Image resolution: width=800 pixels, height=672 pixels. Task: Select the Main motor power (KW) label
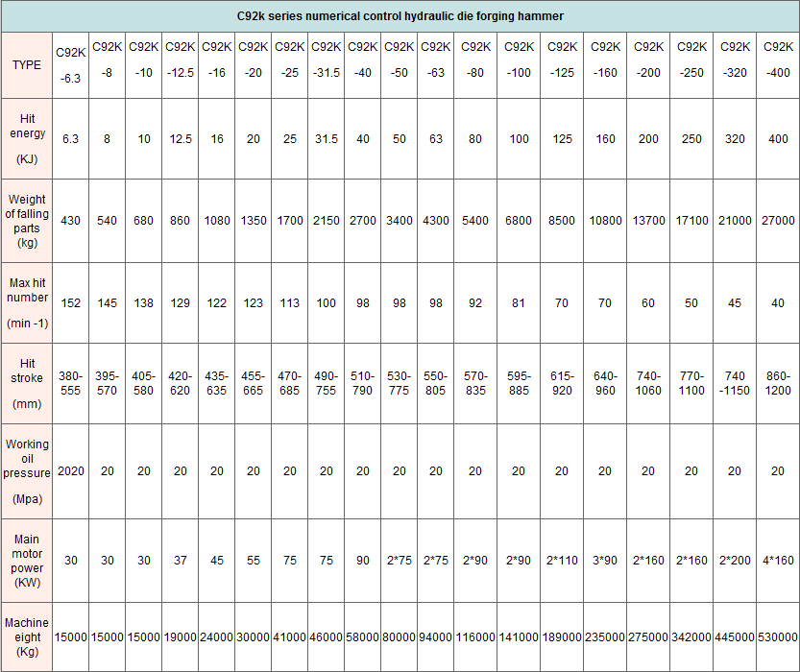coord(27,560)
